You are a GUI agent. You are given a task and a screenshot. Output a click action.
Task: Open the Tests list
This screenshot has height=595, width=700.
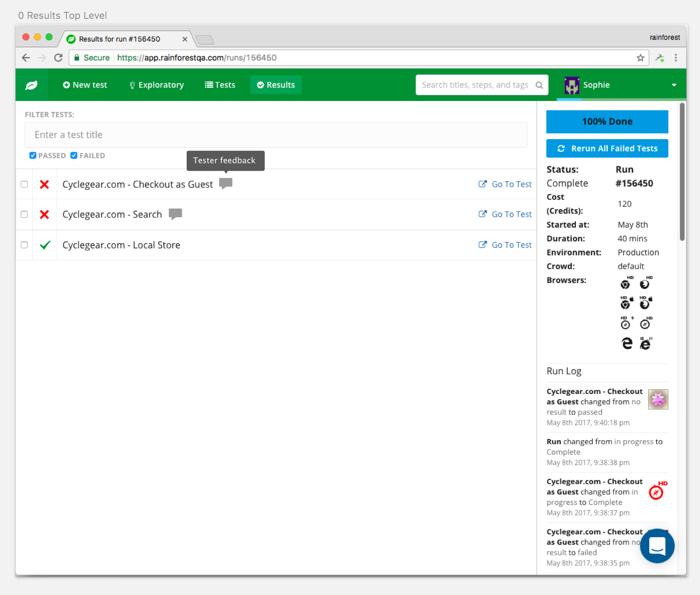(x=220, y=85)
